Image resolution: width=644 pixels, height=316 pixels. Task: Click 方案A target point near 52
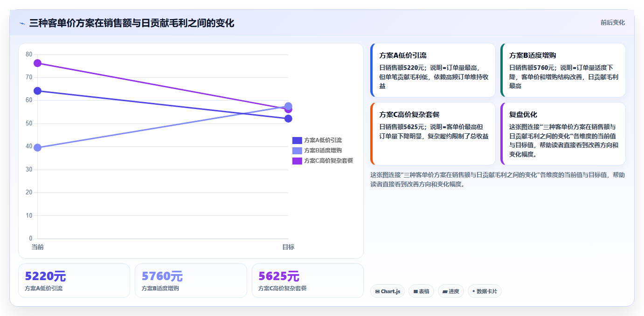click(288, 118)
